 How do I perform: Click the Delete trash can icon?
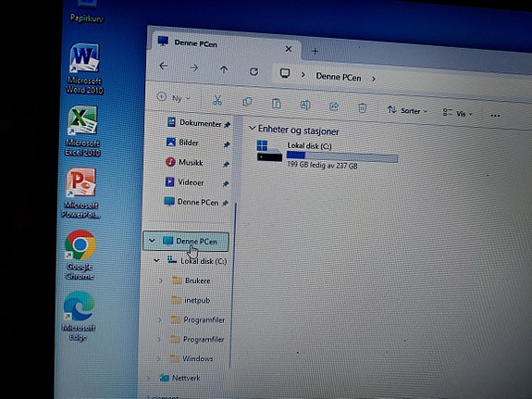[362, 108]
